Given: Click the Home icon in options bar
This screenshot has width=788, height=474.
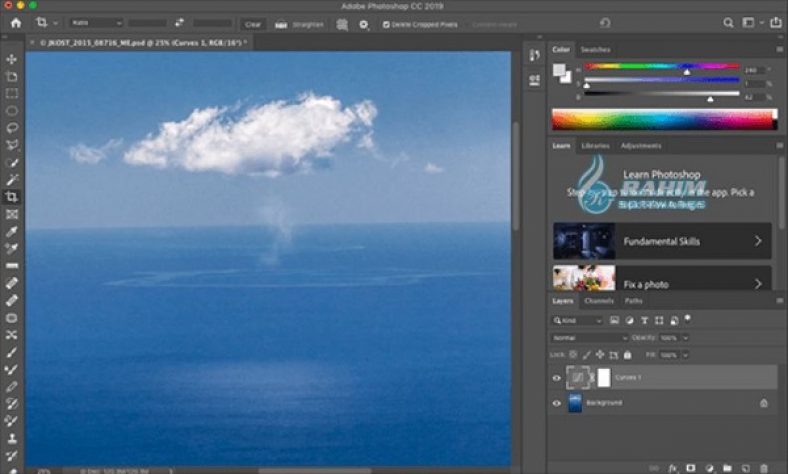Looking at the screenshot, I should pyautogui.click(x=16, y=23).
